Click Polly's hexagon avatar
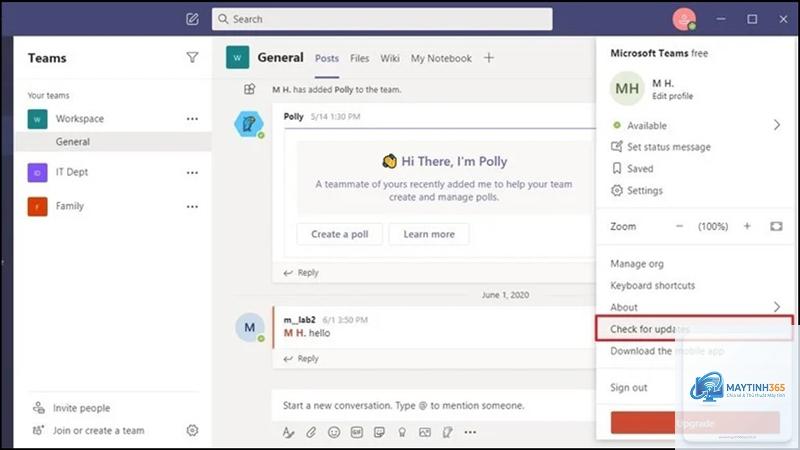800x450 pixels. pyautogui.click(x=249, y=124)
